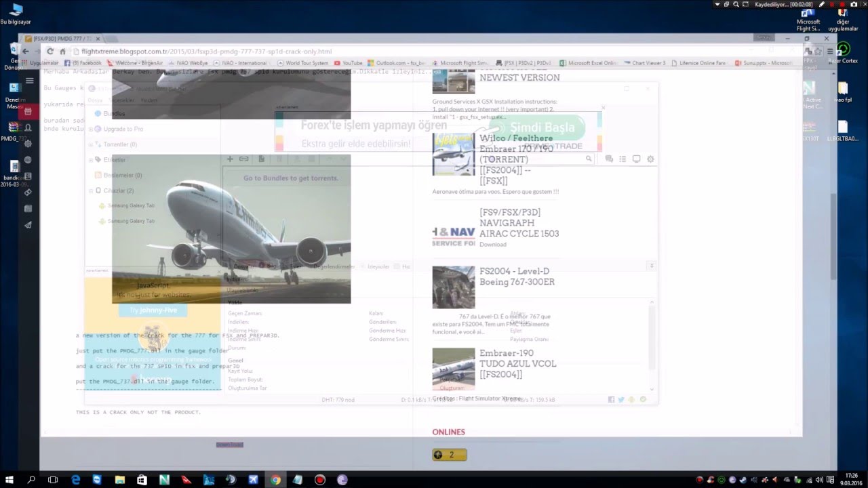Open uTorrent chat bubble icon
The height and width of the screenshot is (488, 868).
(x=609, y=159)
